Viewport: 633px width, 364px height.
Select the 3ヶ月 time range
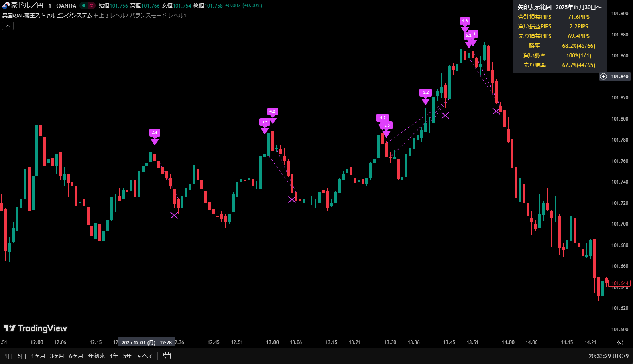tap(57, 356)
